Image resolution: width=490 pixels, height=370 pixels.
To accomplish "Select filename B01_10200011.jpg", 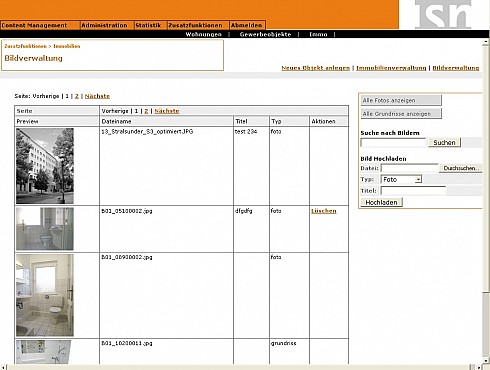I will (x=127, y=343).
